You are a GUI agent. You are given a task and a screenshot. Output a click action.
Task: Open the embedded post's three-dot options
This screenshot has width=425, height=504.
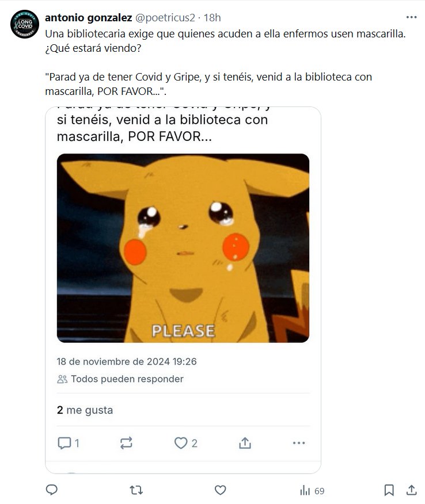pyautogui.click(x=299, y=443)
